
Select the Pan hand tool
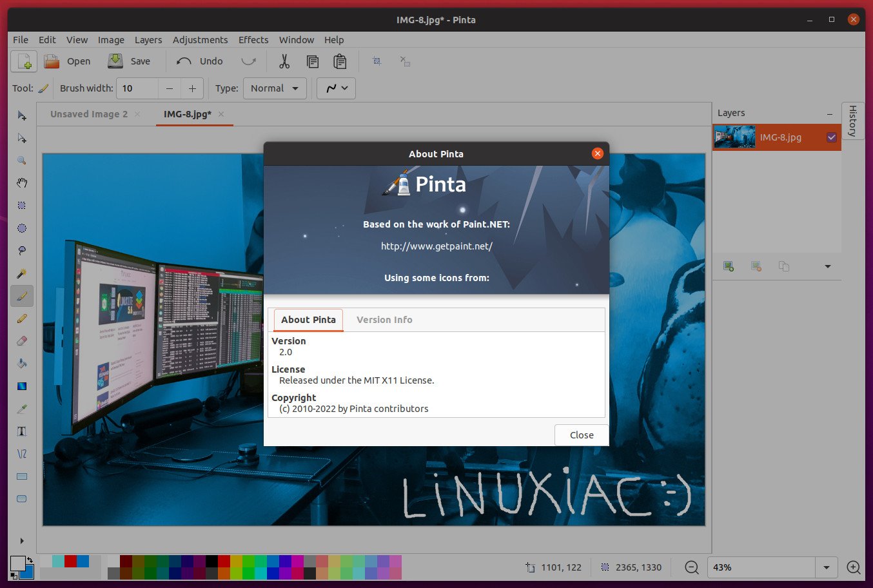22,183
